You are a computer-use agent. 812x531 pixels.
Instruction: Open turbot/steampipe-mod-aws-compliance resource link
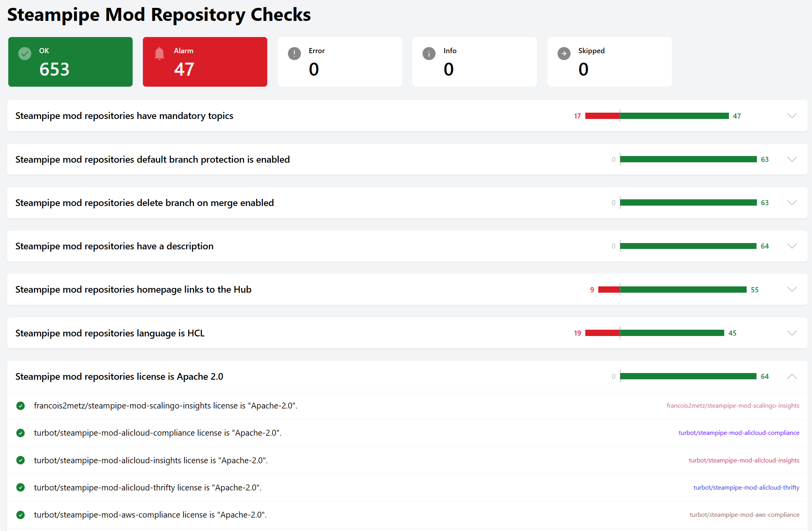(x=744, y=515)
